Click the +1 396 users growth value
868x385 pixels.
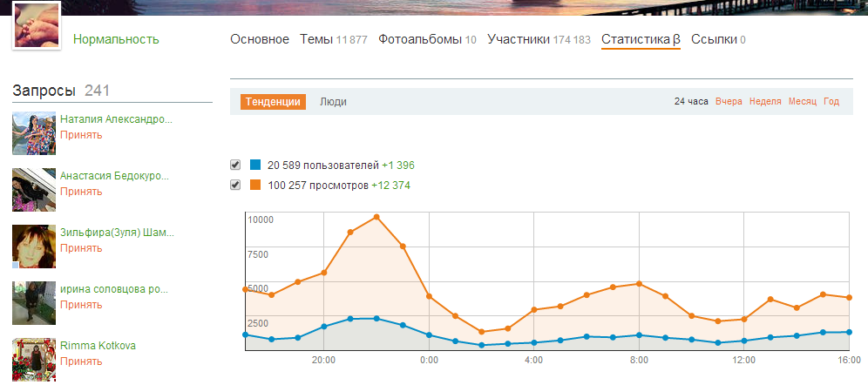point(398,165)
